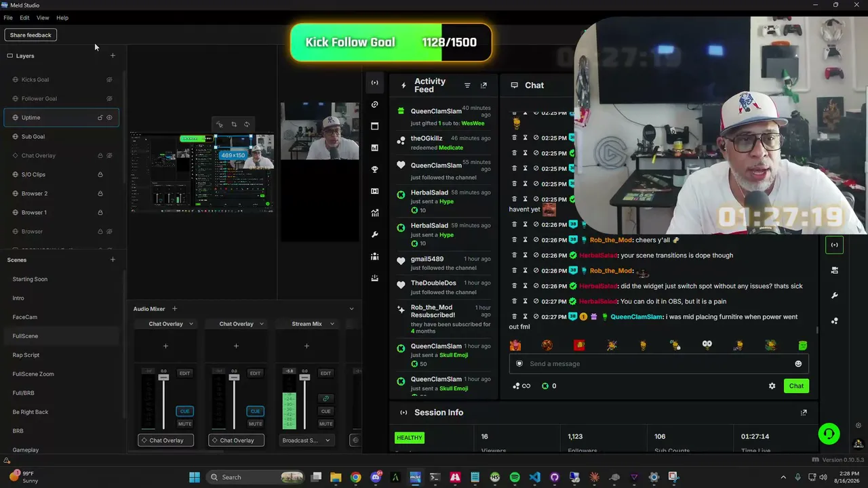Open the Edit menu
Screen dimensions: 868x488
coord(24,18)
